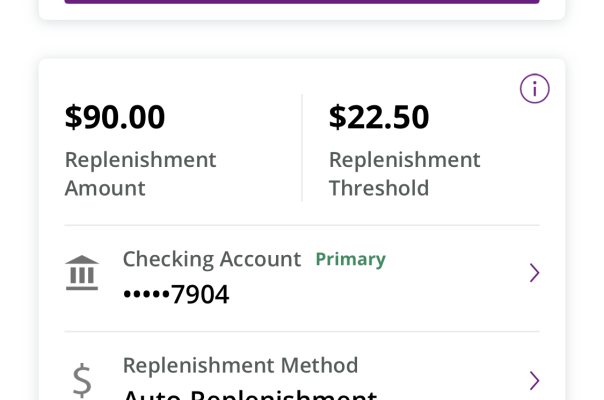Tap the gray dollar sign icon
The height and width of the screenshot is (400, 604).
pyautogui.click(x=82, y=380)
